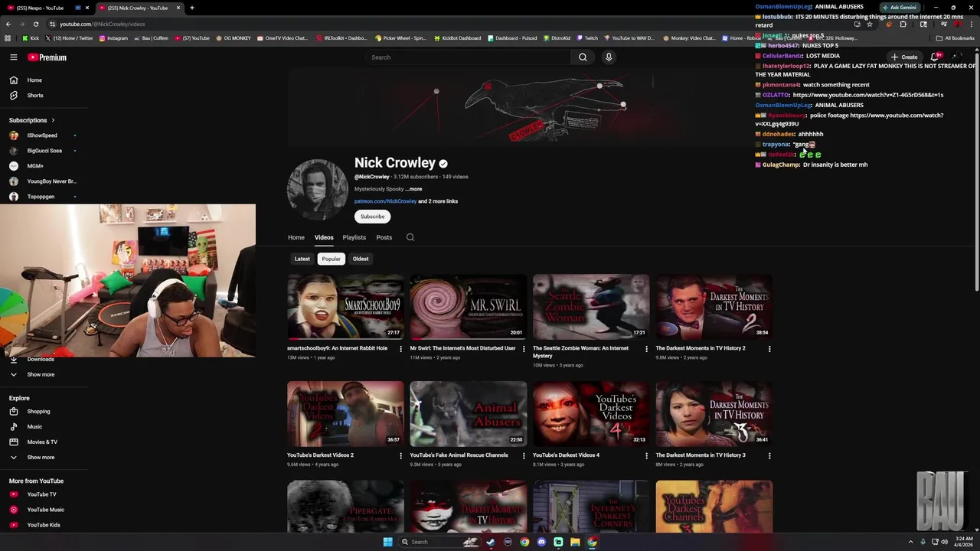Switch to the channel Home tab
980x551 pixels.
(296, 237)
